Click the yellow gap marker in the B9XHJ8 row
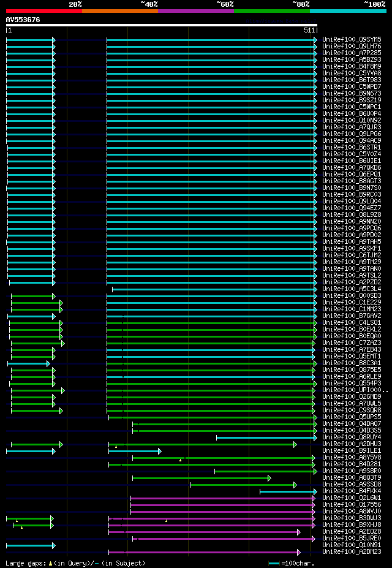 (21, 528)
